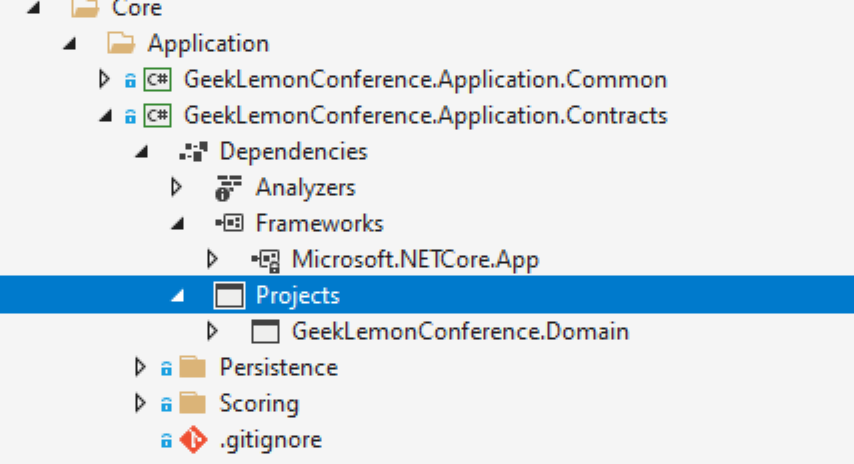Click the Dependencies node icon

[193, 151]
